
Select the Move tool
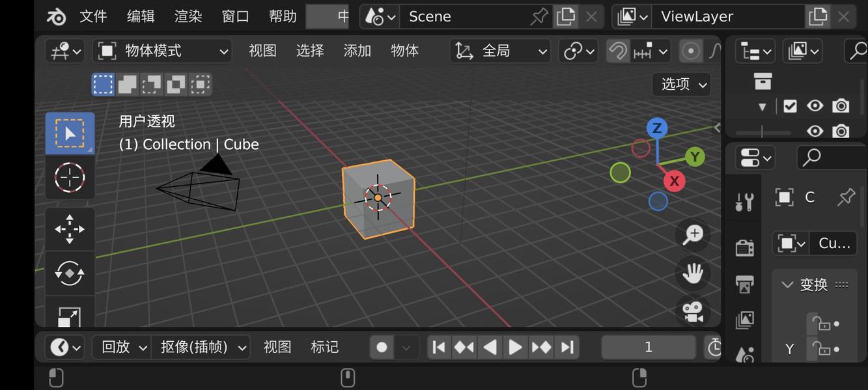[69, 228]
